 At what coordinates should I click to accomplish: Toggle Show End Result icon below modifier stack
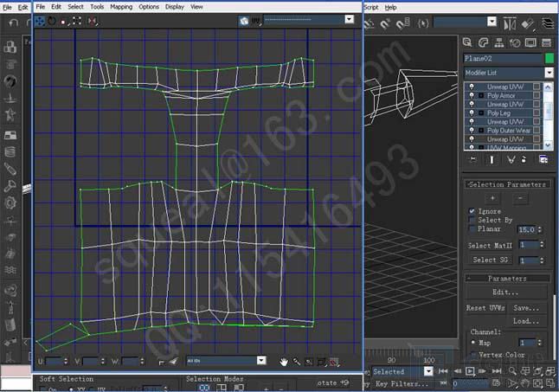pyautogui.click(x=492, y=159)
